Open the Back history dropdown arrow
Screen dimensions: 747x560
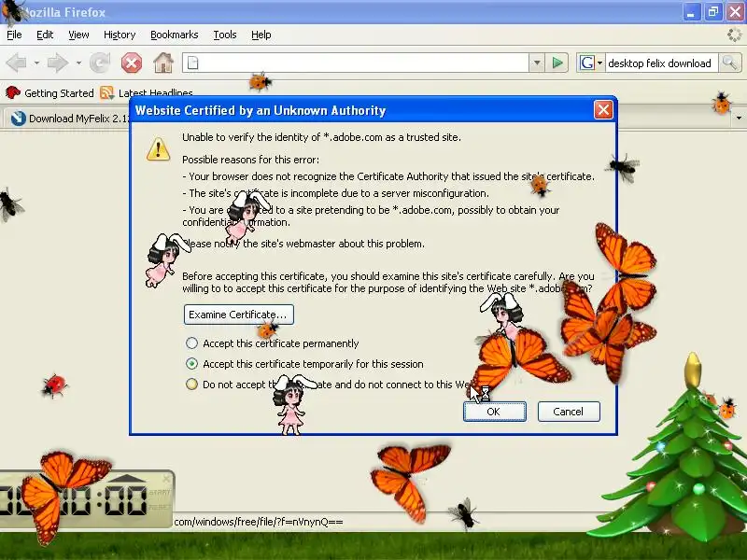[36, 63]
